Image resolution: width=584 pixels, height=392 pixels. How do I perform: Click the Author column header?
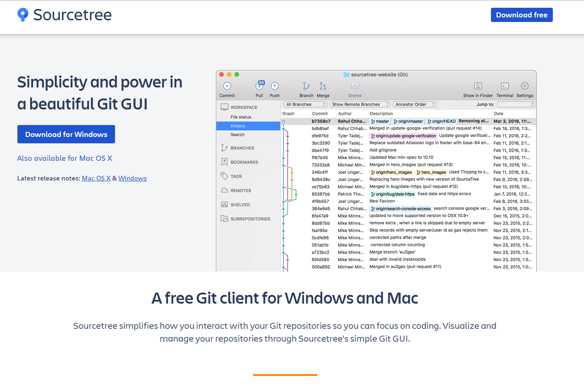(x=345, y=114)
